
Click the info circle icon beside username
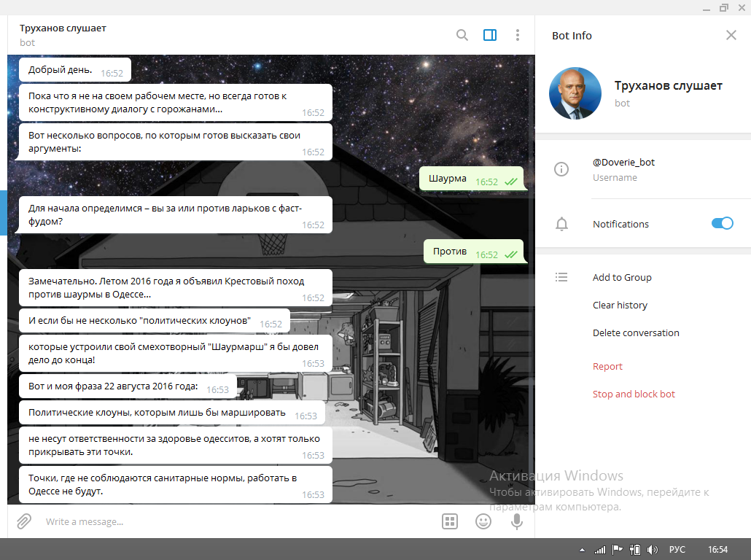click(x=561, y=169)
